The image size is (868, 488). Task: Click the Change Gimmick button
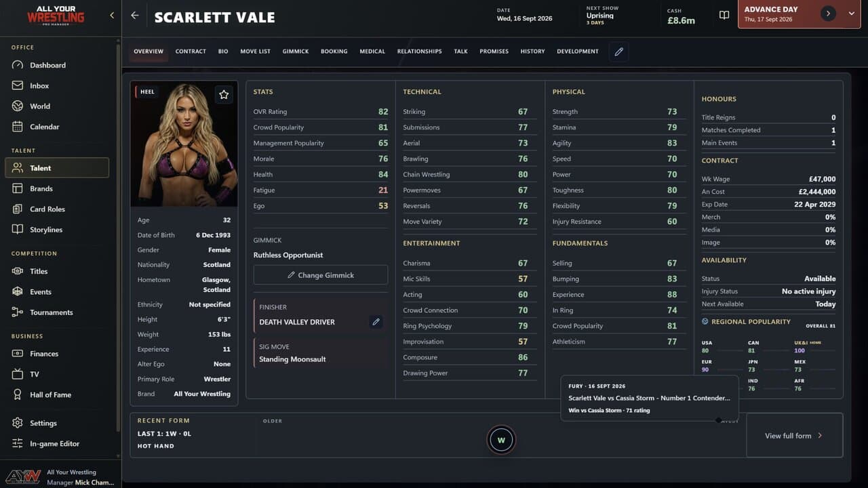321,275
